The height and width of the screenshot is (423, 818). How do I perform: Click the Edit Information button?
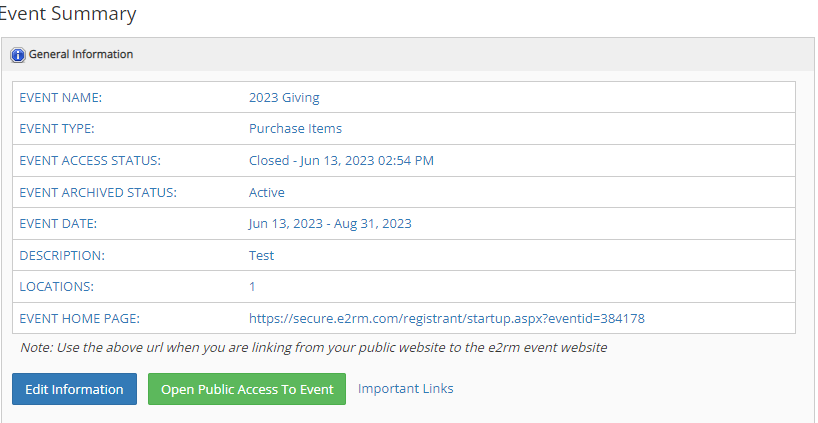[75, 389]
